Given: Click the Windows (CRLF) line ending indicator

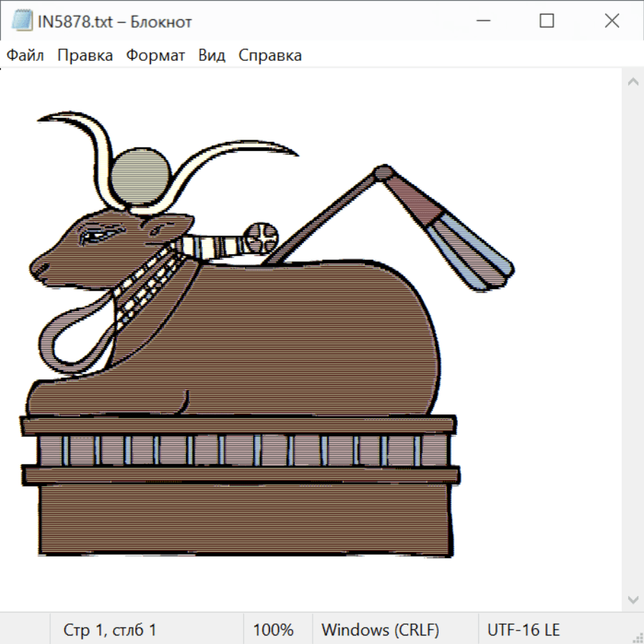Looking at the screenshot, I should click(380, 630).
